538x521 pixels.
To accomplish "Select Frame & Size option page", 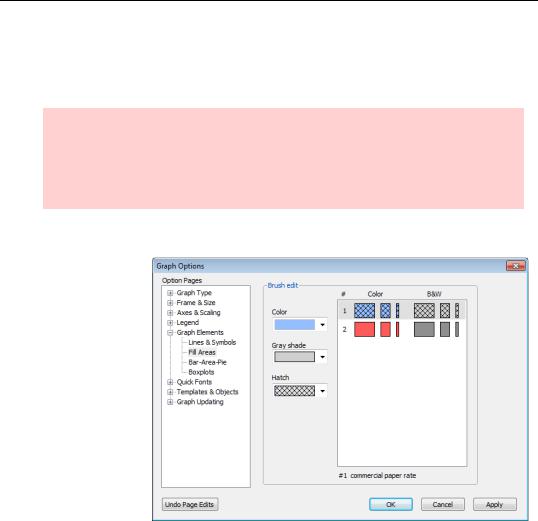I will (196, 303).
